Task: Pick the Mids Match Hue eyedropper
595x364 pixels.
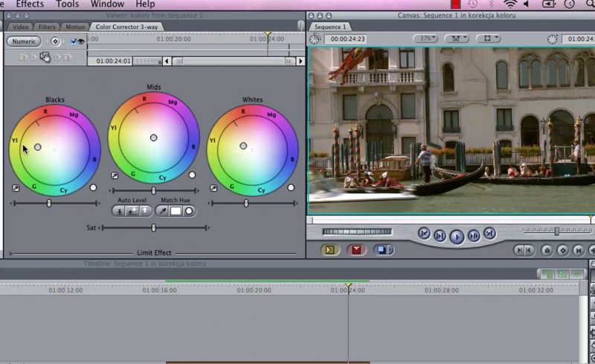Action: 161,211
